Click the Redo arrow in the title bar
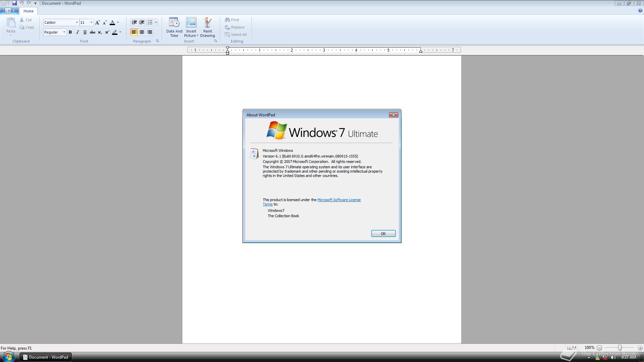This screenshot has height=362, width=644. (29, 3)
